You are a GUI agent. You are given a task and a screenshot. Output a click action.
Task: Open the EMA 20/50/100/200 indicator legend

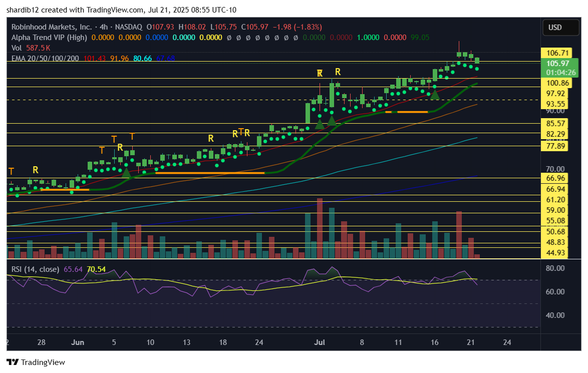(x=45, y=59)
